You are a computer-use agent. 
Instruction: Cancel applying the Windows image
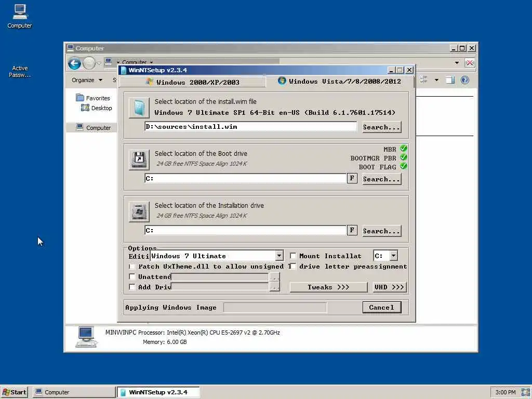tap(382, 308)
